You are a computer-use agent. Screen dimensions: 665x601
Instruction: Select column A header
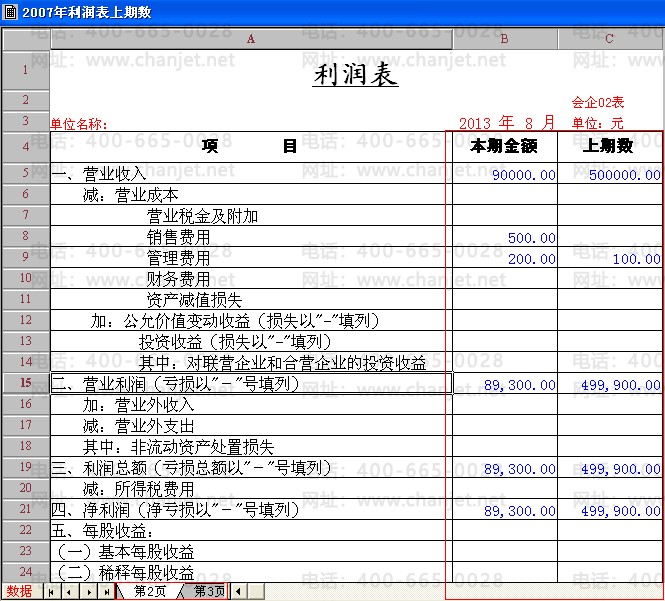pyautogui.click(x=251, y=39)
